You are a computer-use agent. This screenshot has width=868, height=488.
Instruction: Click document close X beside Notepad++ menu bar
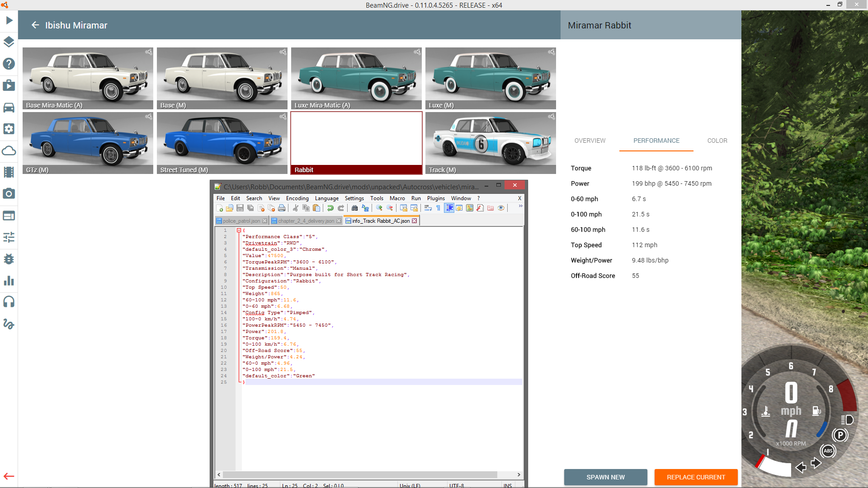coord(519,198)
